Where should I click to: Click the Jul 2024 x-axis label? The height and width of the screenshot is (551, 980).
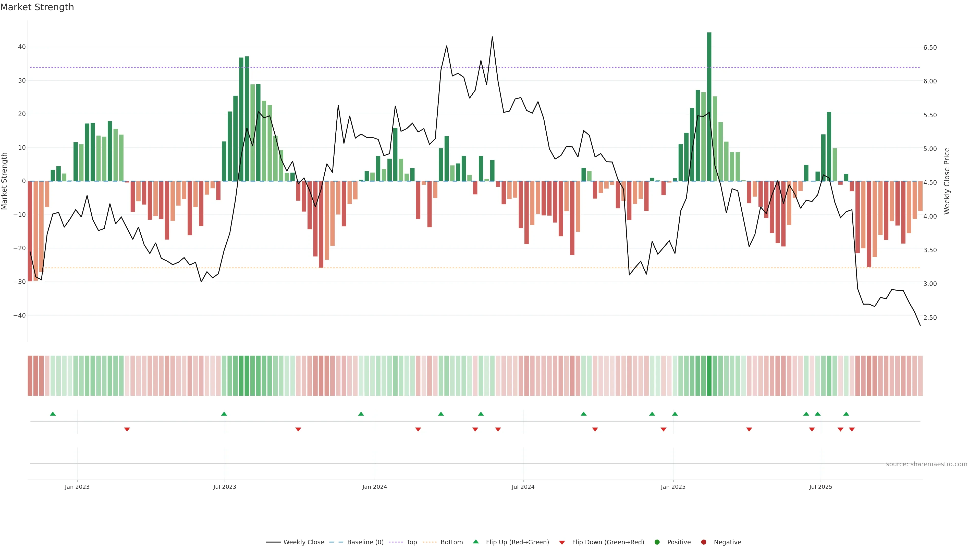coord(523,487)
